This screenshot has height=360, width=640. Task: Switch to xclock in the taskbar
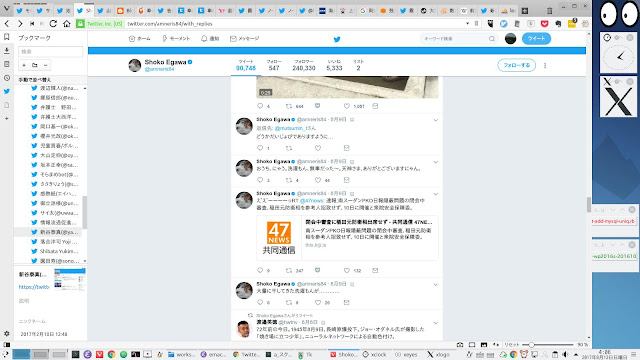375,354
